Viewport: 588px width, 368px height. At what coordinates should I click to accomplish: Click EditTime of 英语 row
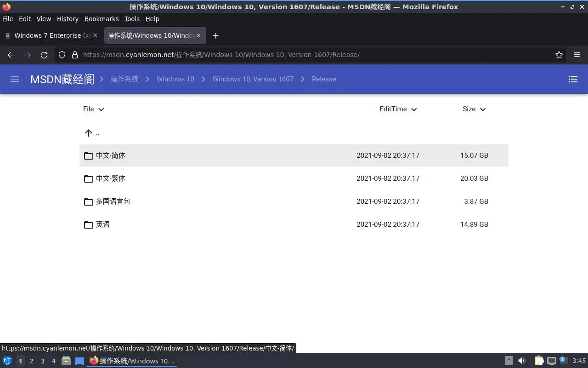pyautogui.click(x=388, y=224)
